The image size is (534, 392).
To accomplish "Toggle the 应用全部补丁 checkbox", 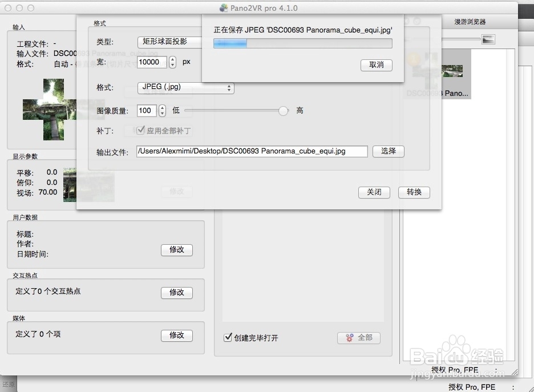I will 141,131.
